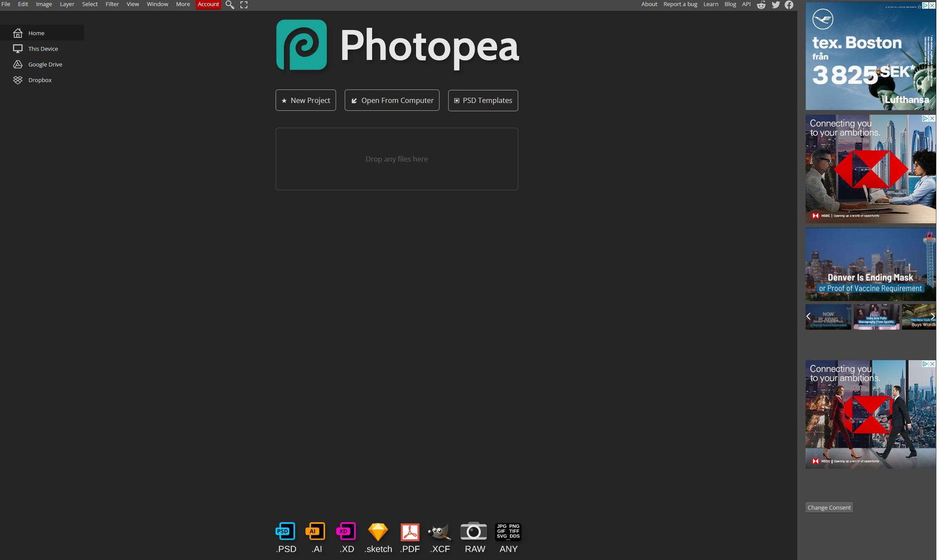
Task: Click the Drop any files here area
Action: click(396, 159)
